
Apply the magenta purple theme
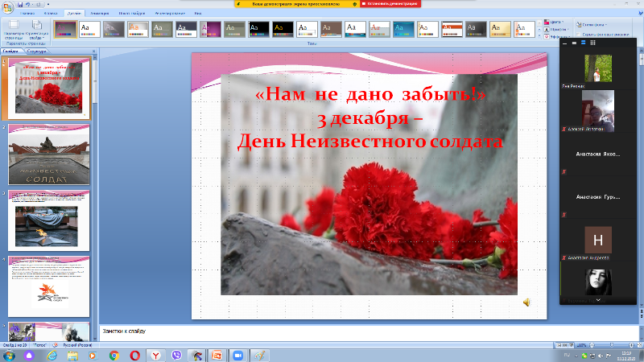(210, 30)
